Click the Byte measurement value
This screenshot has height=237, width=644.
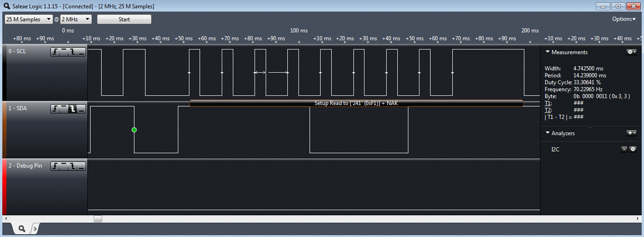coord(602,96)
